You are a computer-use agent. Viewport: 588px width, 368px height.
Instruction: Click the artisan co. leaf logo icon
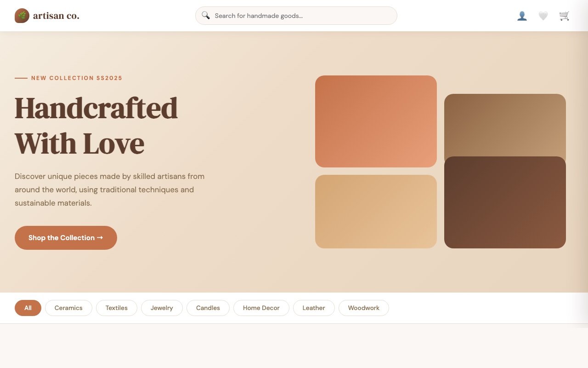(x=22, y=16)
